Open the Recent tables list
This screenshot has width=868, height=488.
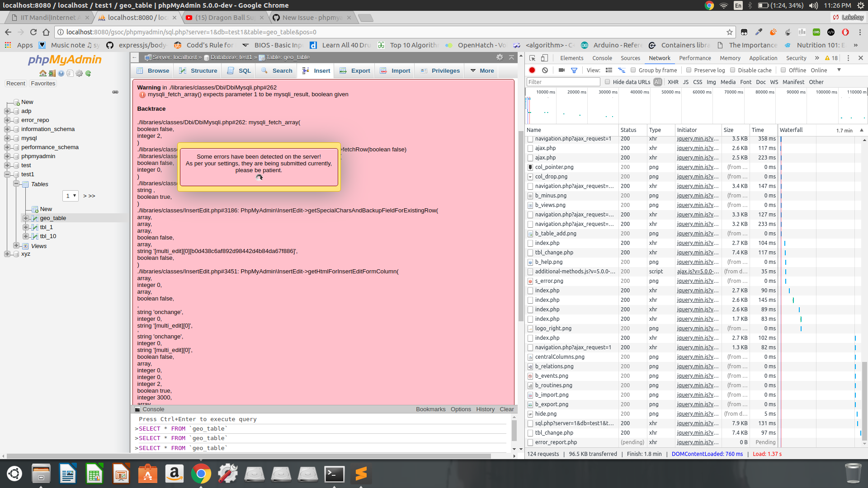pos(16,83)
